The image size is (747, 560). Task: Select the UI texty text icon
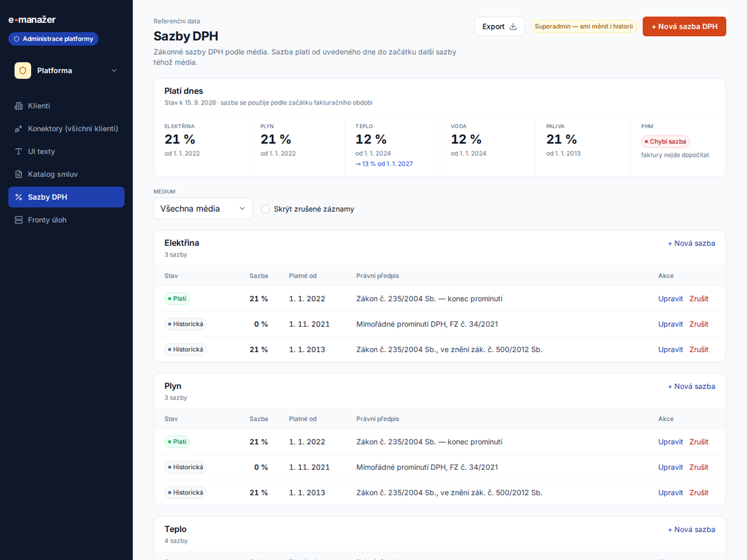(x=19, y=151)
